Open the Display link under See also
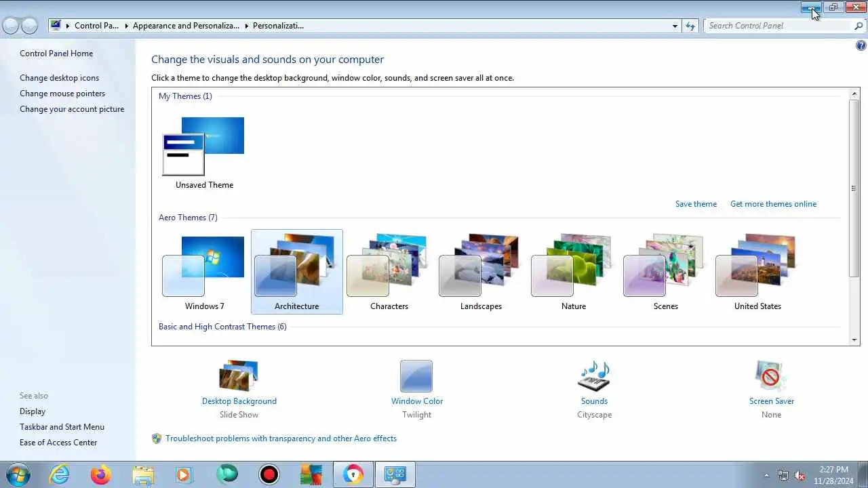The height and width of the screenshot is (488, 868). (x=33, y=411)
